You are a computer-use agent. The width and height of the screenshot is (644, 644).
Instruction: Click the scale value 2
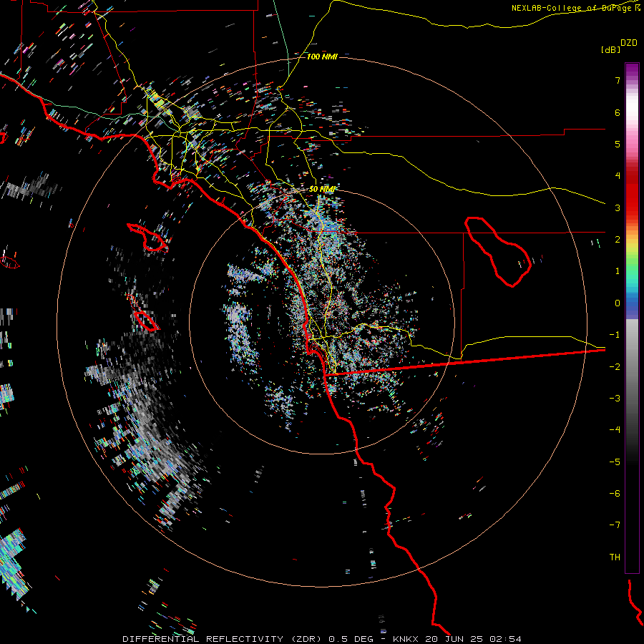[618, 240]
